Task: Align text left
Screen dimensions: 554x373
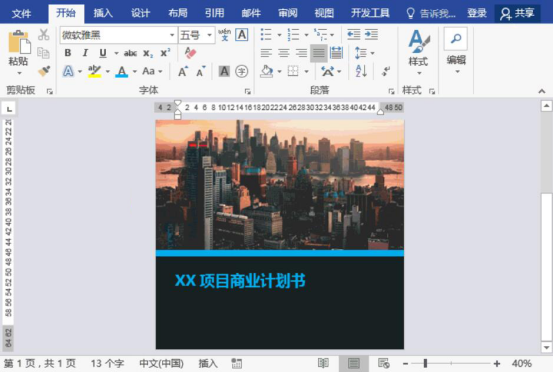Action: click(x=266, y=53)
